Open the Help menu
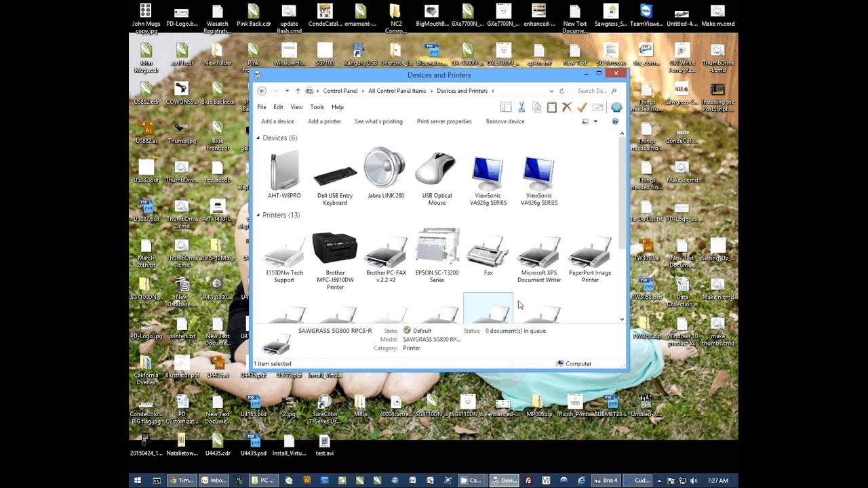 pyautogui.click(x=338, y=107)
